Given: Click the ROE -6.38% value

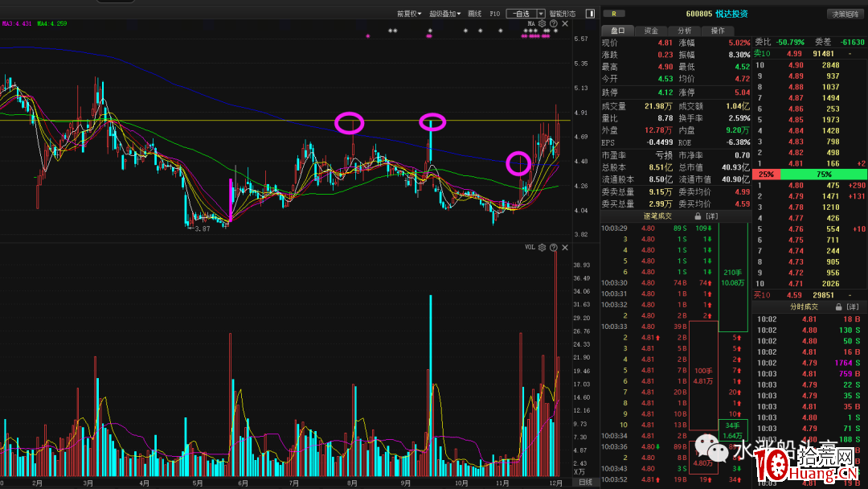Looking at the screenshot, I should (739, 142).
